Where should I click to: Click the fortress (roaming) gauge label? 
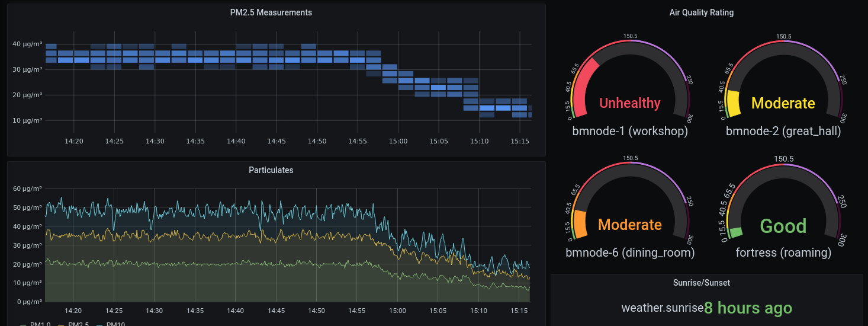(783, 253)
